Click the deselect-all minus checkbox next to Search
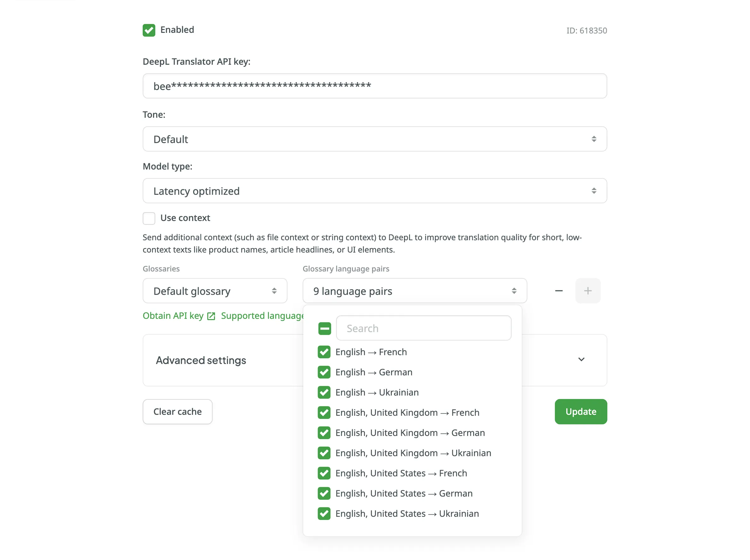The image size is (750, 560). [324, 329]
